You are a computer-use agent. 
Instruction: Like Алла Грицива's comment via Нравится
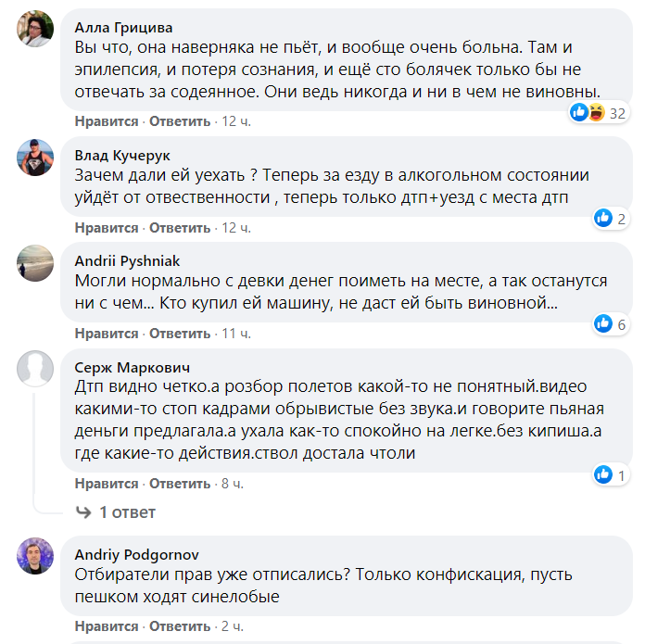107,121
